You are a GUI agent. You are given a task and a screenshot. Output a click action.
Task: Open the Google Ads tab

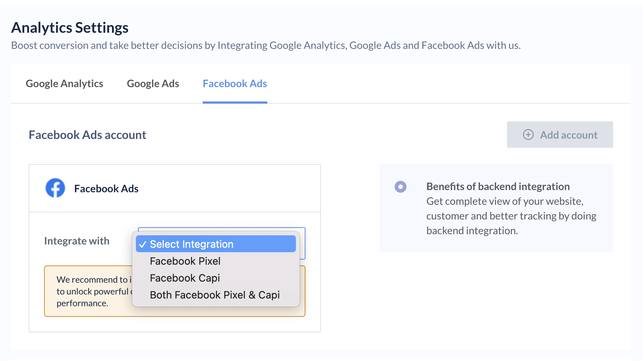click(153, 84)
